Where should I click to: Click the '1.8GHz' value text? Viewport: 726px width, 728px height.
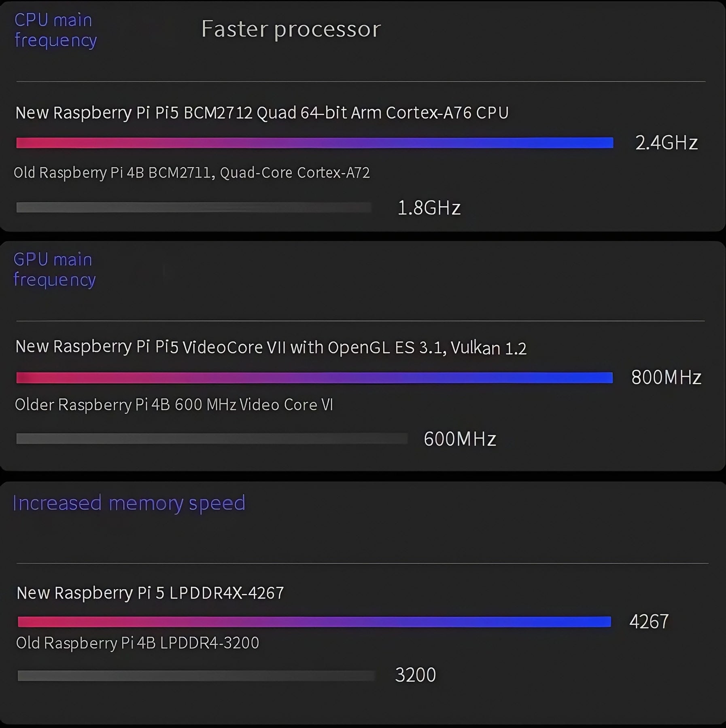(429, 208)
